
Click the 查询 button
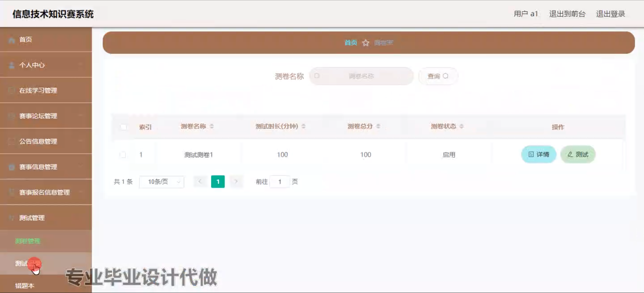(438, 76)
